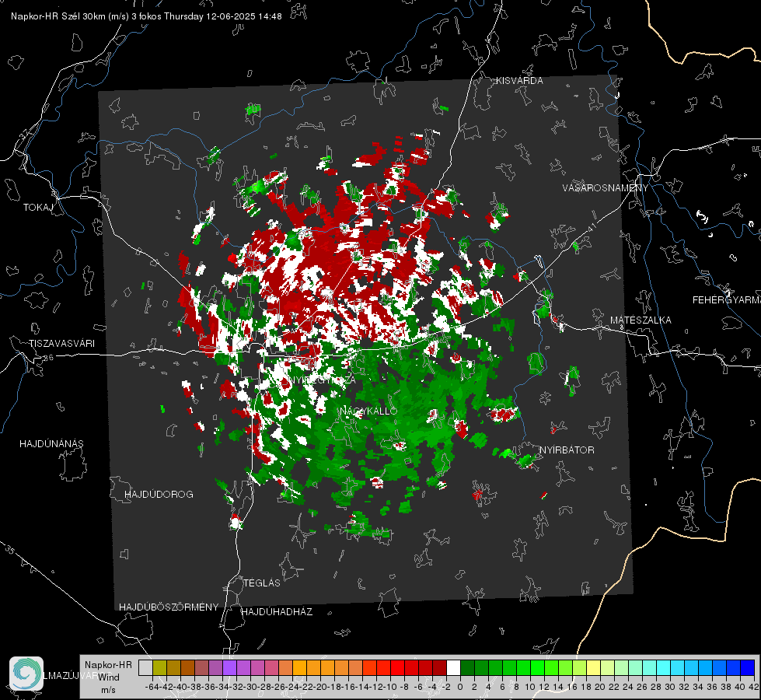761x700 pixels.
Task: Click the TÉGLÁS town label
Action: coord(262,583)
